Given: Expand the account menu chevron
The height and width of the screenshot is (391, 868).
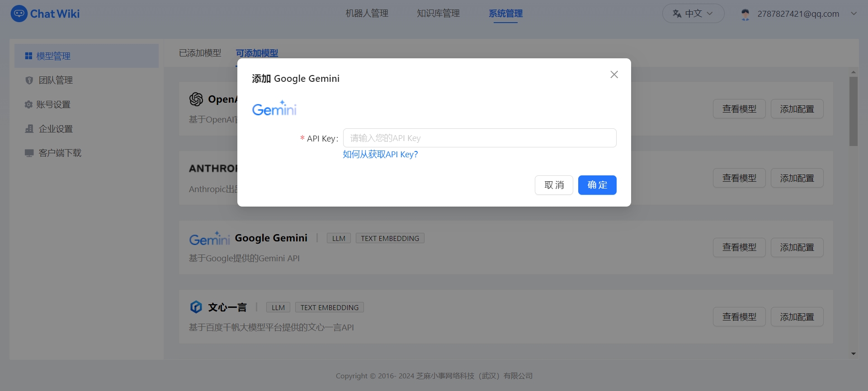Looking at the screenshot, I should pyautogui.click(x=854, y=14).
